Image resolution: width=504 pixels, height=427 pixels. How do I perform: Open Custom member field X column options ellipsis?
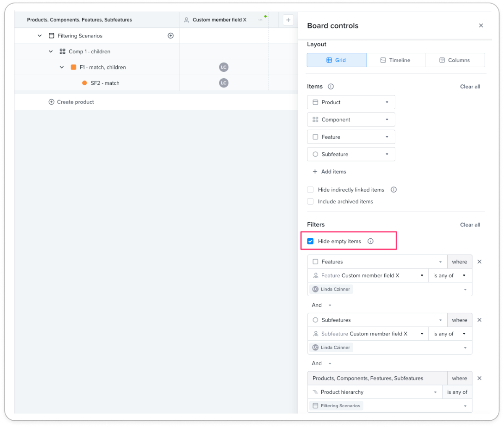click(x=260, y=20)
